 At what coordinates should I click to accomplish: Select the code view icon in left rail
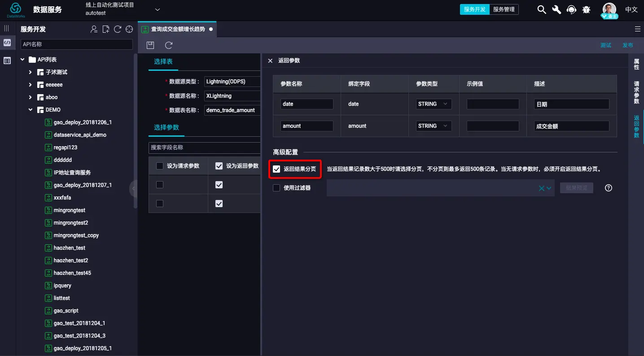pos(7,43)
